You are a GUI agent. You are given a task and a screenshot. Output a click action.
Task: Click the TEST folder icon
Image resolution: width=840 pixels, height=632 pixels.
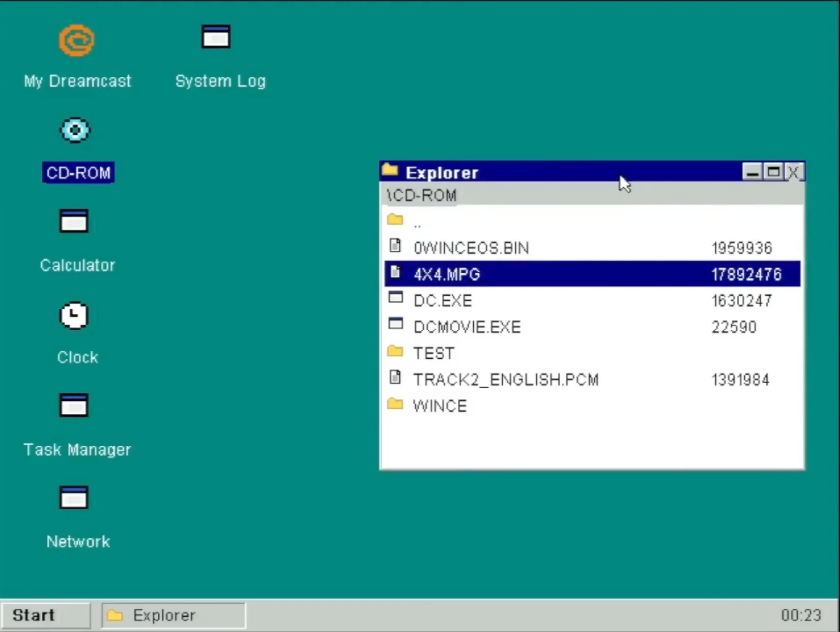tap(395, 351)
